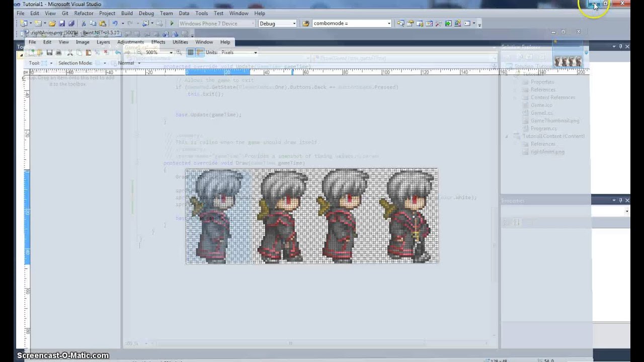Close the Solution Explorer panel
The width and height of the screenshot is (644, 362).
(627, 46)
